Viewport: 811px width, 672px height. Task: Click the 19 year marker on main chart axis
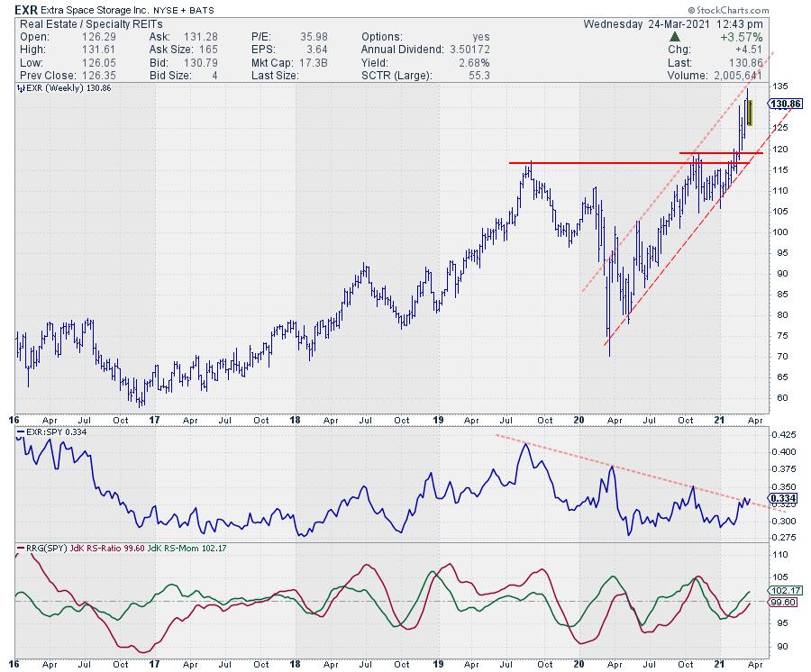pos(437,420)
